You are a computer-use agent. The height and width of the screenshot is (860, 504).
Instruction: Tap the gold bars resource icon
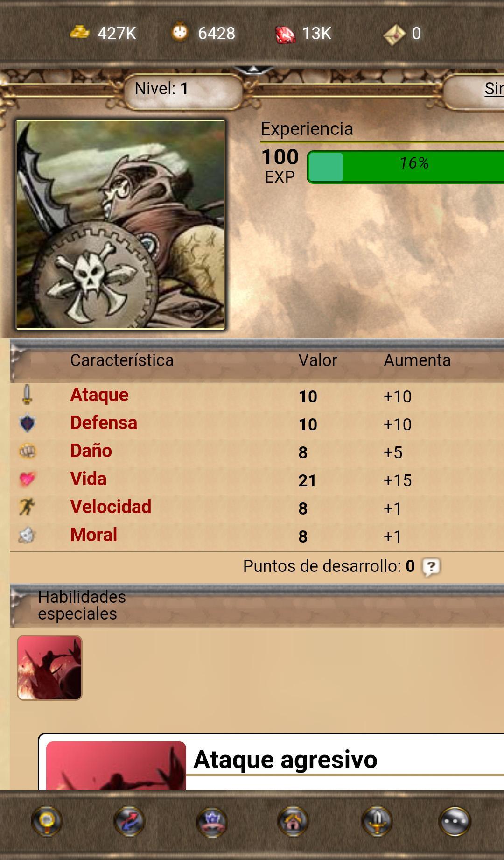point(79,32)
